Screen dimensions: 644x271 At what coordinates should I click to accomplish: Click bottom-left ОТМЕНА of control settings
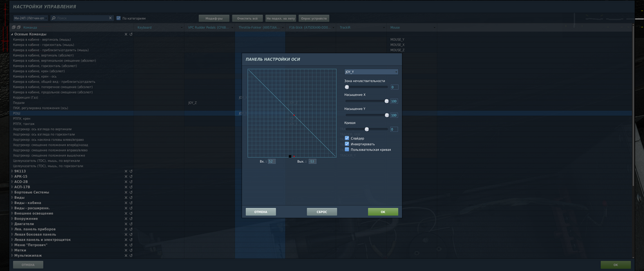(x=28, y=265)
